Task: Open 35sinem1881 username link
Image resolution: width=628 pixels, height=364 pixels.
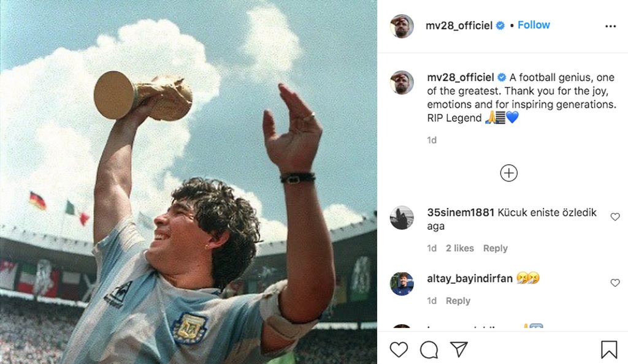Action: click(x=461, y=213)
